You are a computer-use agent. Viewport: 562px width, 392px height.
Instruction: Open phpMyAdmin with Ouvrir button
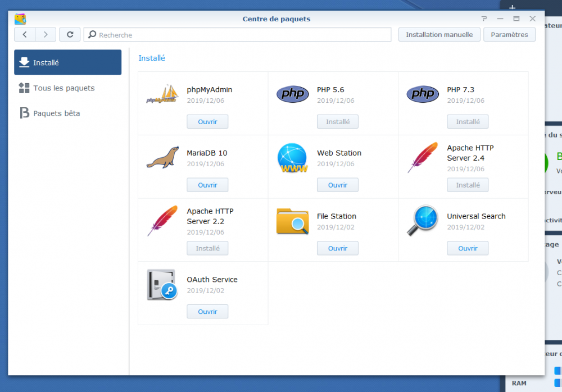[x=207, y=122]
